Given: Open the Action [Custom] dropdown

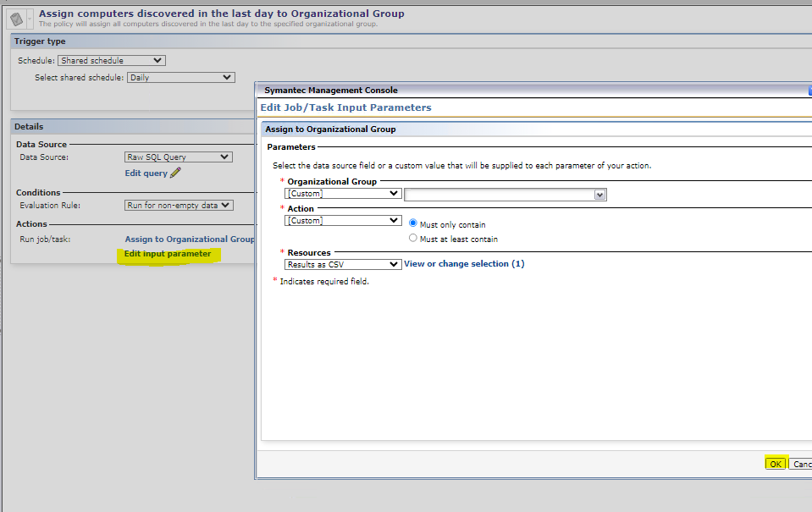Looking at the screenshot, I should [x=342, y=221].
